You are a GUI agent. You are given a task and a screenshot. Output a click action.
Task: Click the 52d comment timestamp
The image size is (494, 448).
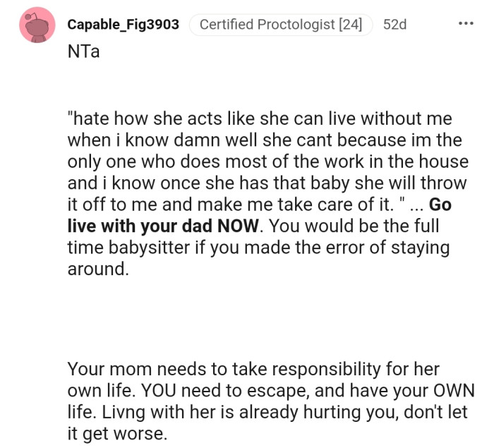pyautogui.click(x=394, y=25)
